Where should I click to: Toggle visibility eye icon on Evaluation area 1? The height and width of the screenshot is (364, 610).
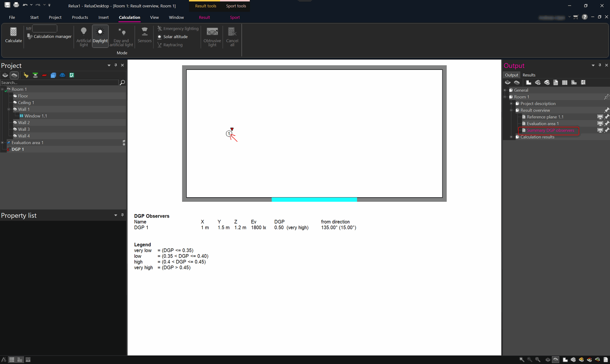click(124, 143)
